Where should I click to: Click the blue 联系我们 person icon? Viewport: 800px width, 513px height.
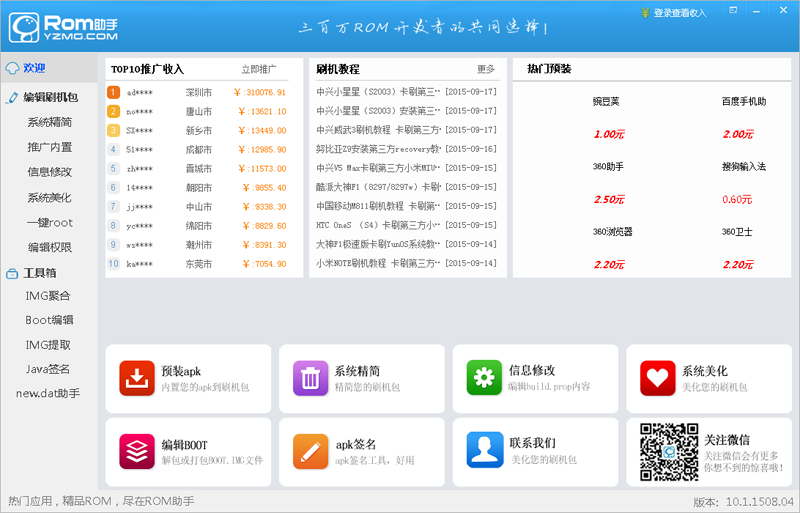tap(484, 451)
